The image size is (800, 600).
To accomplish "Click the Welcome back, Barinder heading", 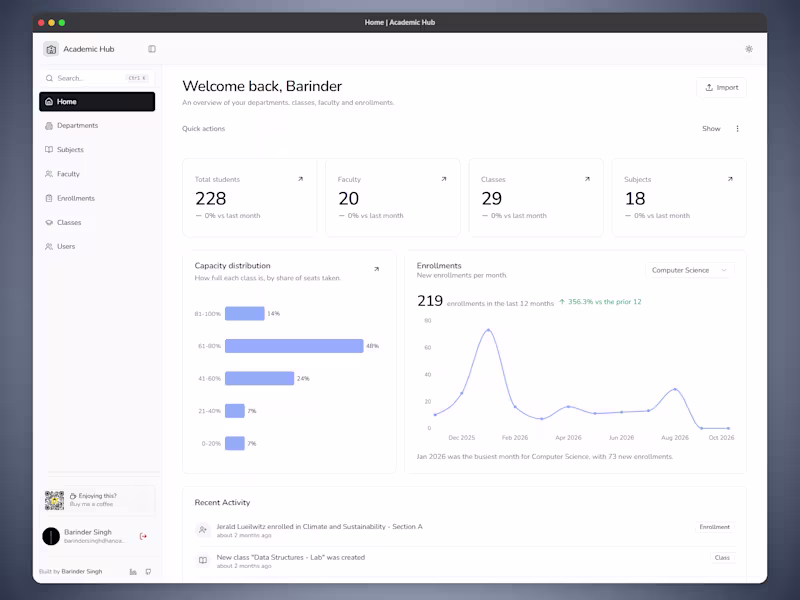I will point(262,86).
